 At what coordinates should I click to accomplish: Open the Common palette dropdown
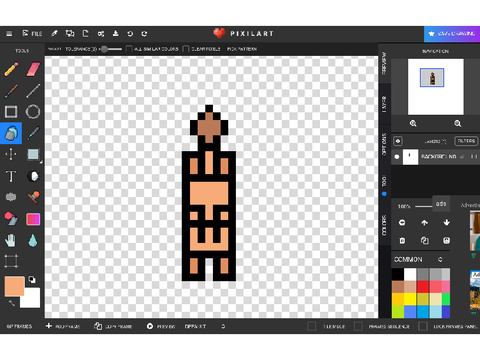[418, 260]
